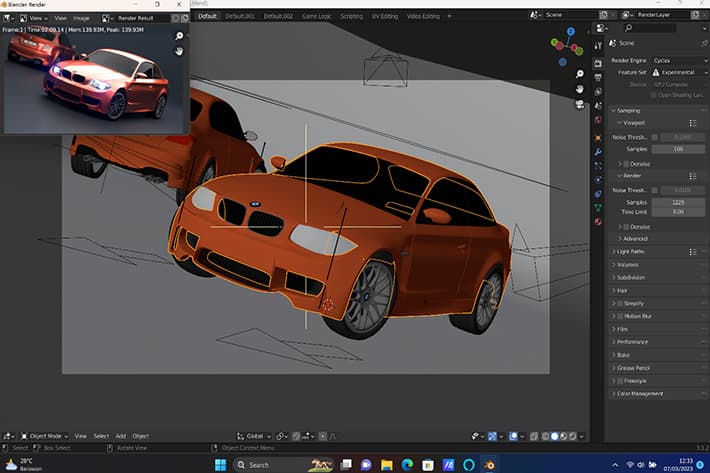Toggle the Freestyle checkbox
710x473 pixels.
click(x=620, y=381)
